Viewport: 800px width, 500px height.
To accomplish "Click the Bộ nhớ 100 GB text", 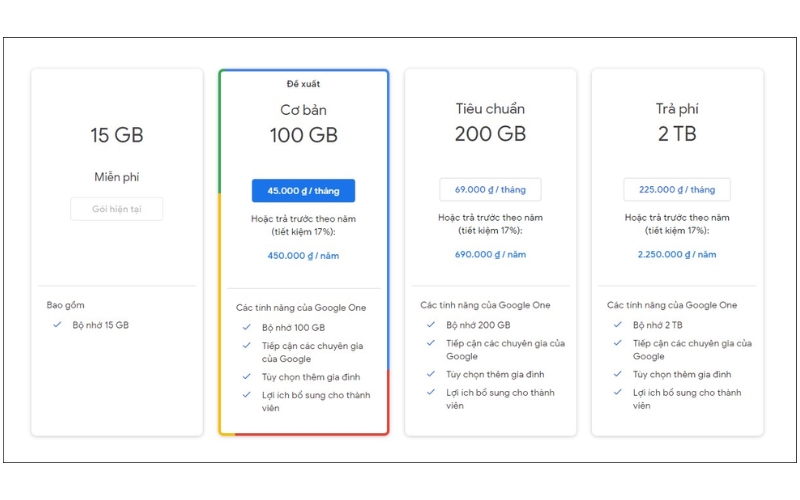I will click(x=293, y=328).
